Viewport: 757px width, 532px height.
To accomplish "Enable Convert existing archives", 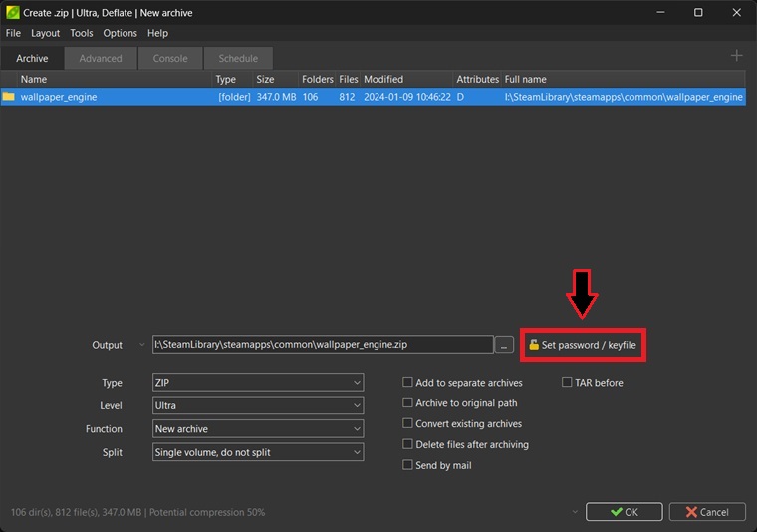I will (x=407, y=423).
